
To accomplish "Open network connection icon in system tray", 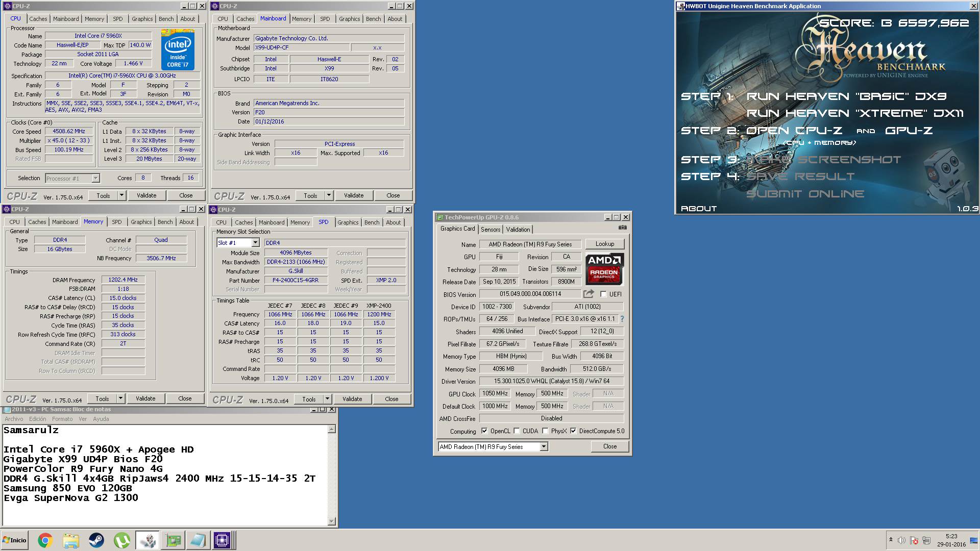I will click(x=926, y=540).
